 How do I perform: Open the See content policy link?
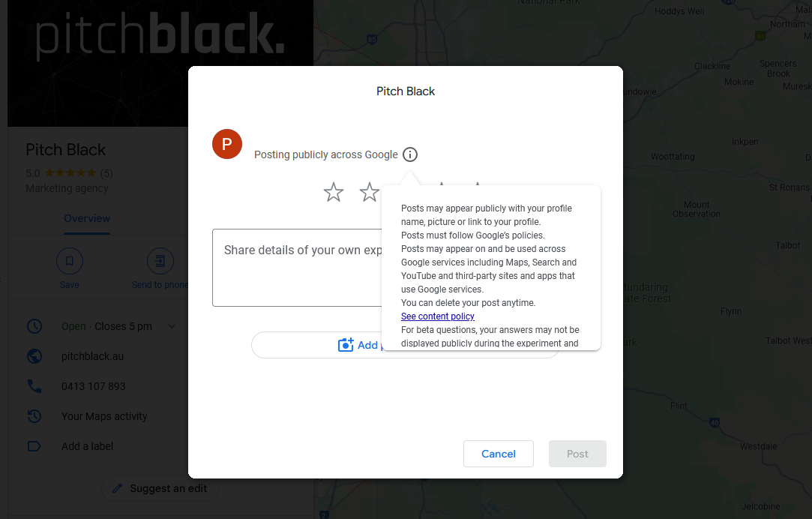pyautogui.click(x=438, y=316)
